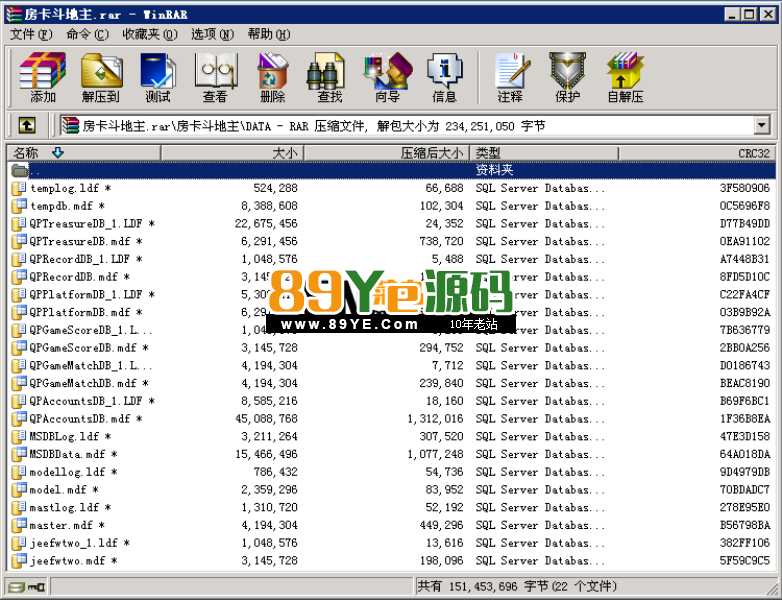This screenshot has width=782, height=600.
Task: Click the CRC32 value 3F580906
Action: [x=745, y=188]
